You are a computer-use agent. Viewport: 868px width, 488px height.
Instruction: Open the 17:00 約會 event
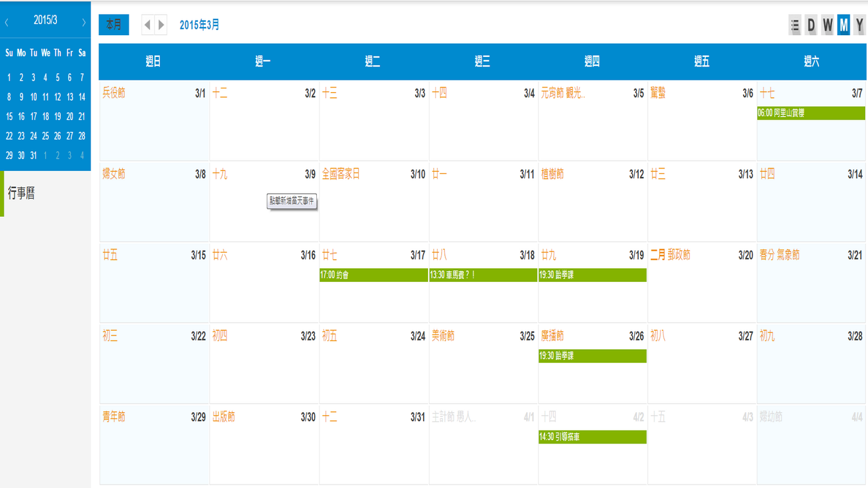[373, 275]
